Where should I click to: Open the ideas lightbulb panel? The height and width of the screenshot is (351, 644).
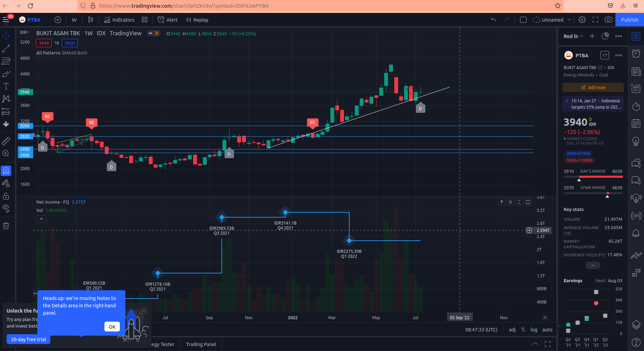coord(636,141)
